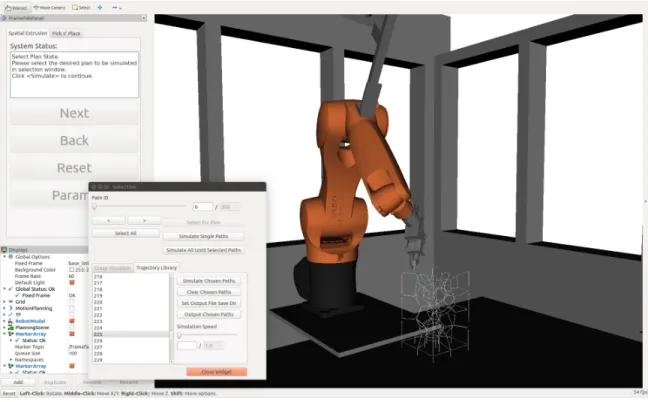
Task: Close the FrameFabPanel using its x button
Action: click(x=143, y=18)
